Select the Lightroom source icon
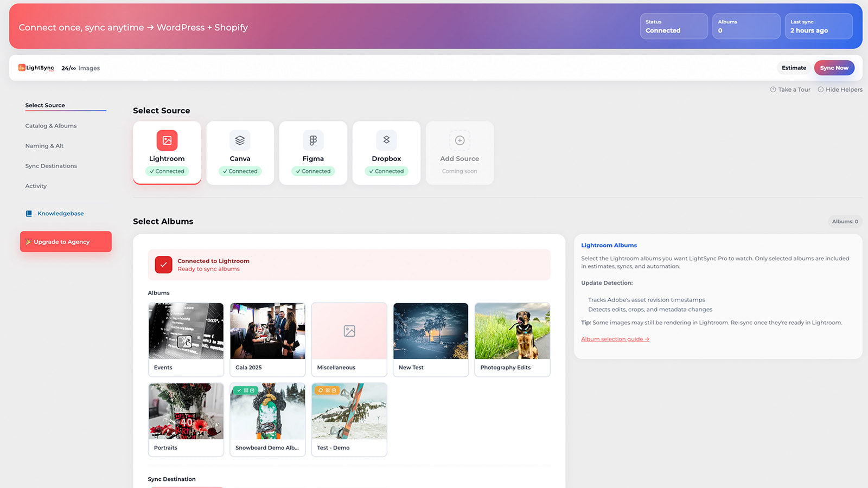This screenshot has width=868, height=488. 167,140
